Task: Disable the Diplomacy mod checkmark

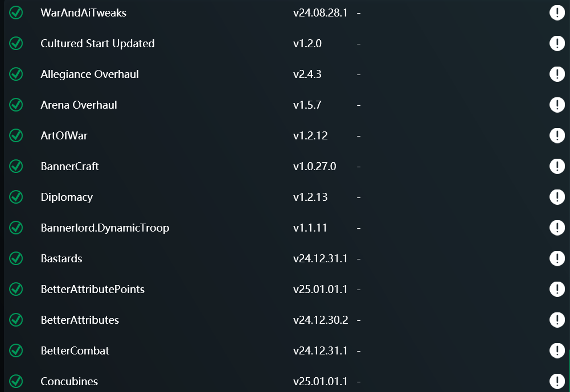Action: 16,197
